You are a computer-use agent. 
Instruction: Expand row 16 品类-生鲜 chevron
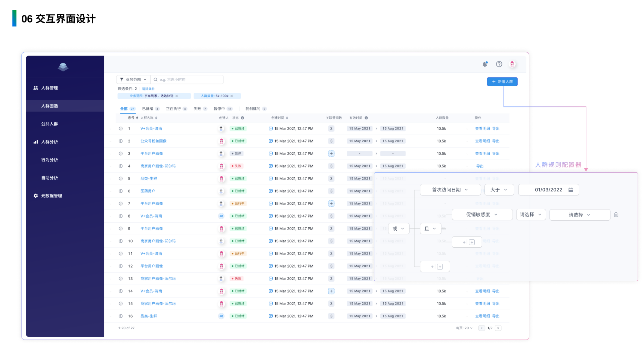tap(120, 316)
